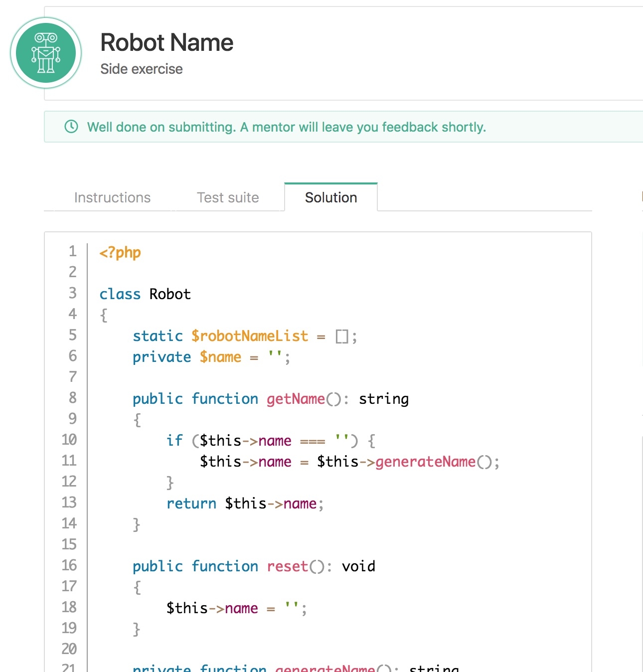Click line number 20 in the gutter
Screen dimensions: 643x672
point(69,649)
